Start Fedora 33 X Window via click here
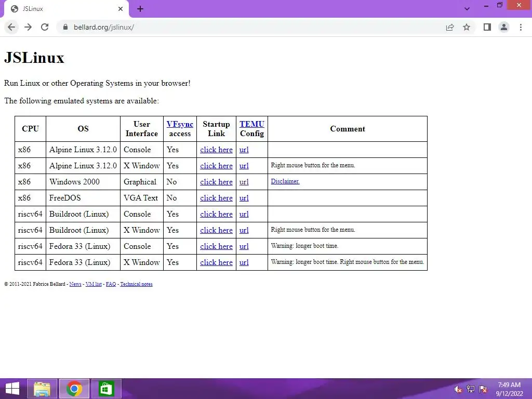The width and height of the screenshot is (532, 399). 216,262
